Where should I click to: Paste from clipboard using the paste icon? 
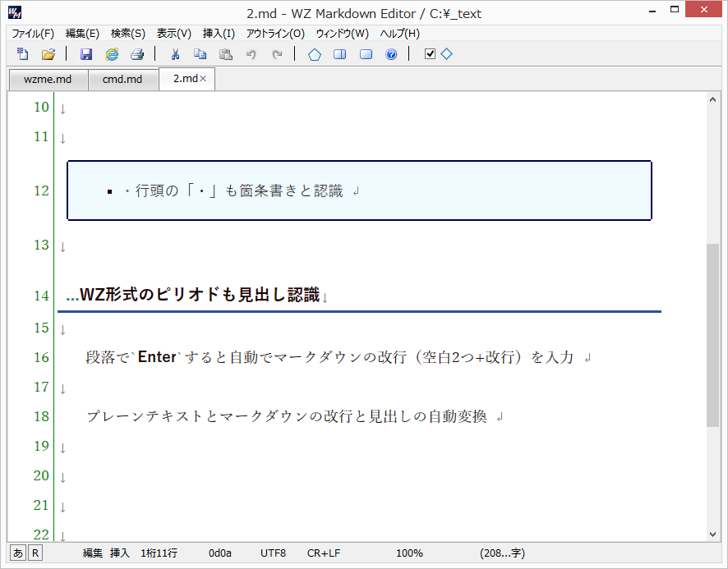(x=226, y=54)
